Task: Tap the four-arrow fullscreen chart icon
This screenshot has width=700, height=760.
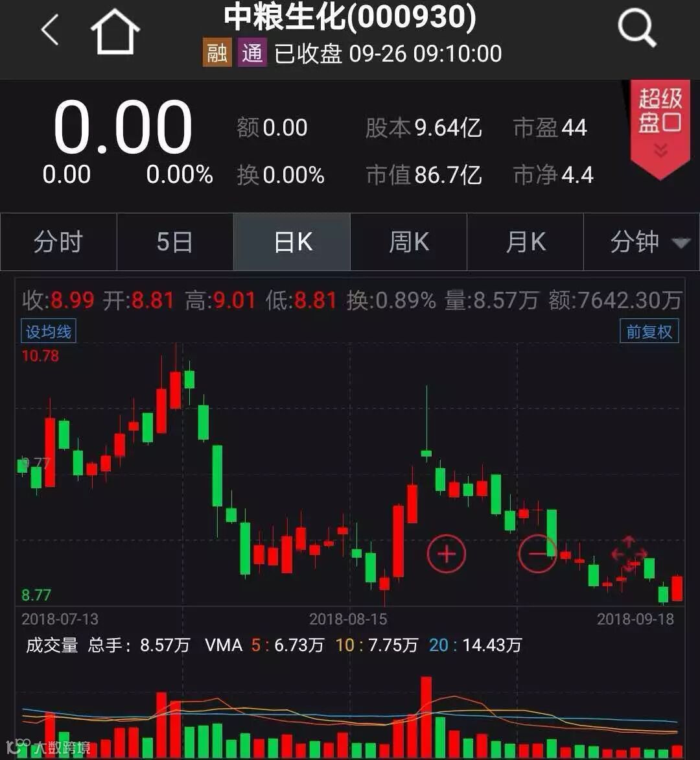Action: (x=628, y=554)
